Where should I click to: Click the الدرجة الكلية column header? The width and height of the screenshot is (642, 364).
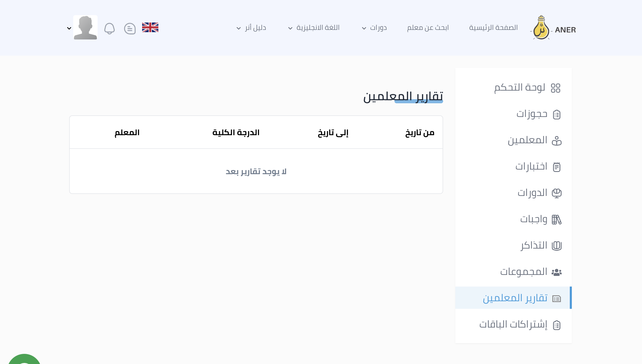pyautogui.click(x=236, y=132)
